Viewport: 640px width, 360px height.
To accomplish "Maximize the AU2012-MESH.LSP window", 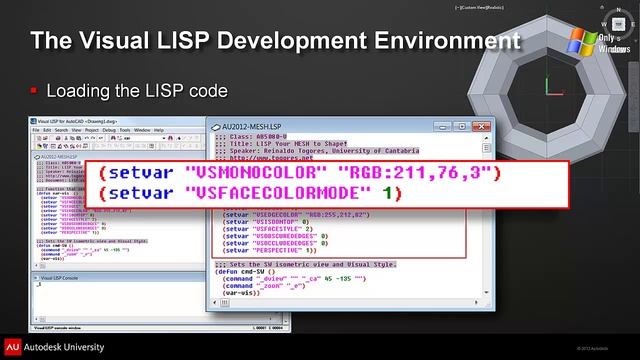I will [462, 127].
